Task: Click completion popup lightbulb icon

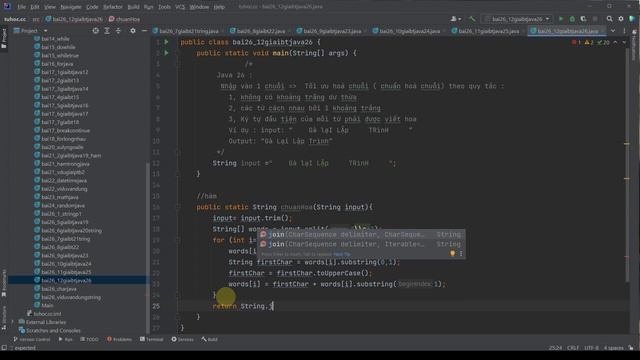Action: 452,253
